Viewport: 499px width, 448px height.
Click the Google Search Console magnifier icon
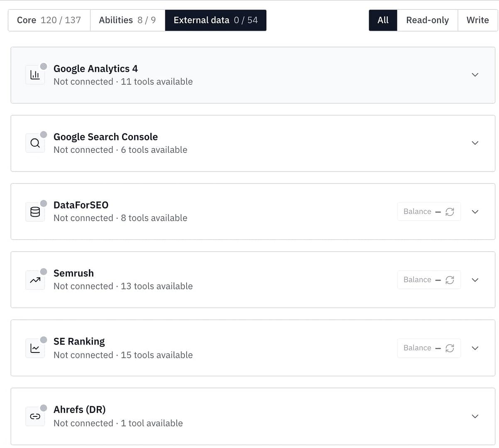pyautogui.click(x=35, y=143)
